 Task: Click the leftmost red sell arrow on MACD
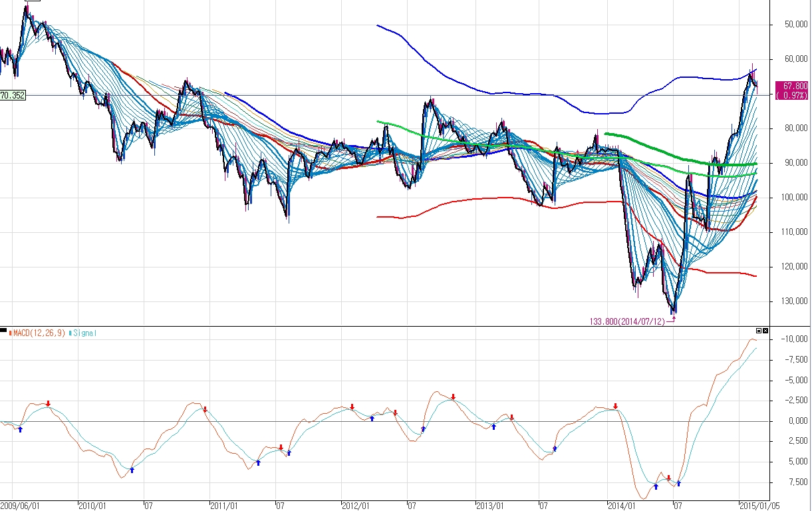pos(48,404)
